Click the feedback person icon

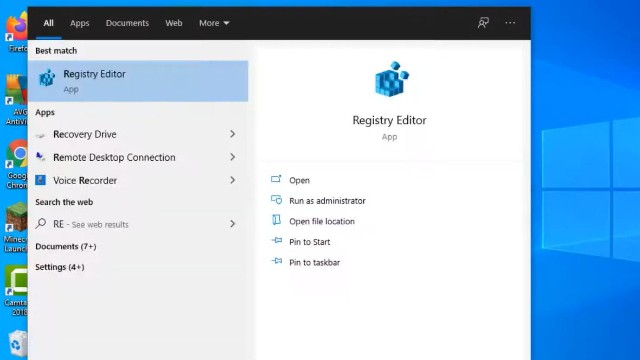pos(483,22)
